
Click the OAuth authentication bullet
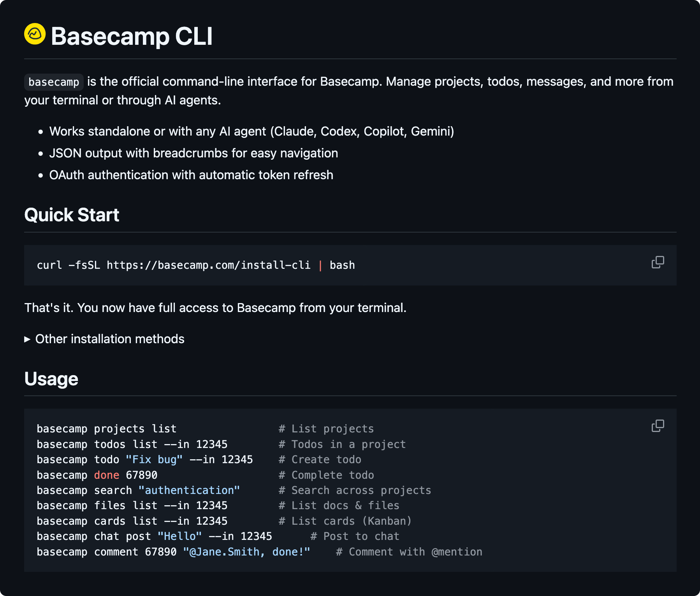(191, 175)
